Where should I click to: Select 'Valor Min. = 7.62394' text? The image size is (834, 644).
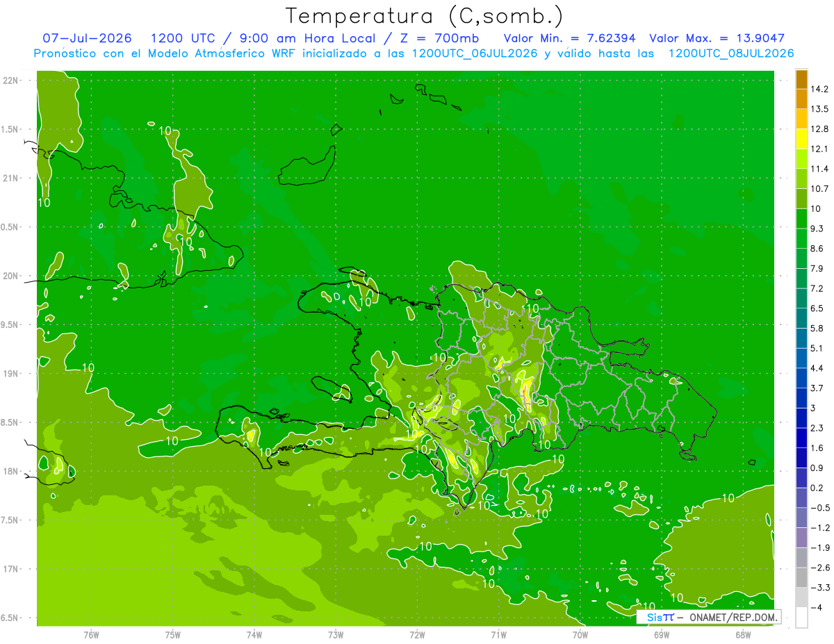coord(569,38)
